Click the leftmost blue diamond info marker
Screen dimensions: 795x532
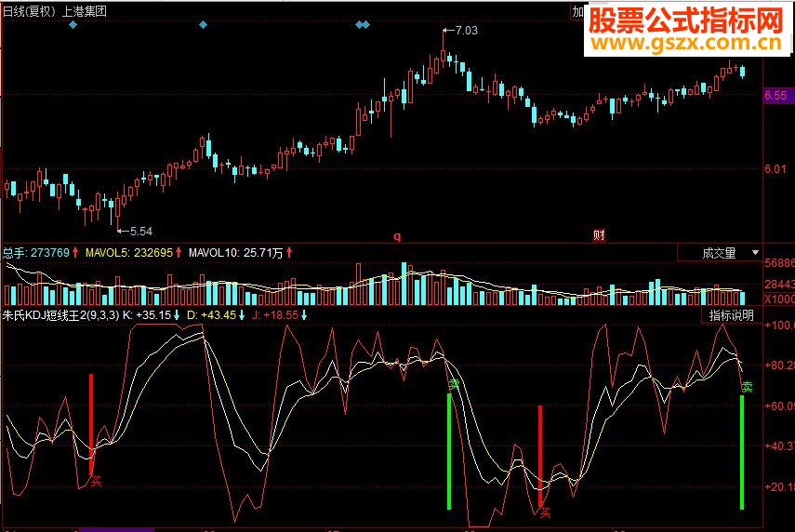point(73,24)
